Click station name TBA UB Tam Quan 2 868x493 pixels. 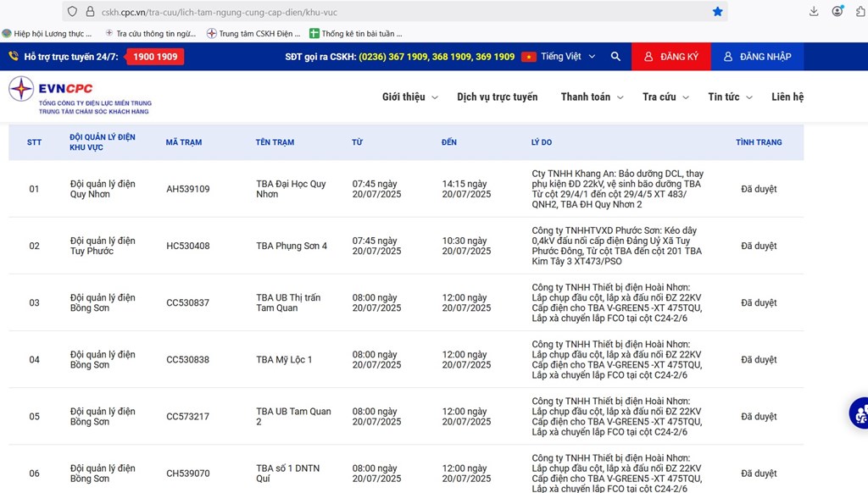pyautogui.click(x=293, y=417)
